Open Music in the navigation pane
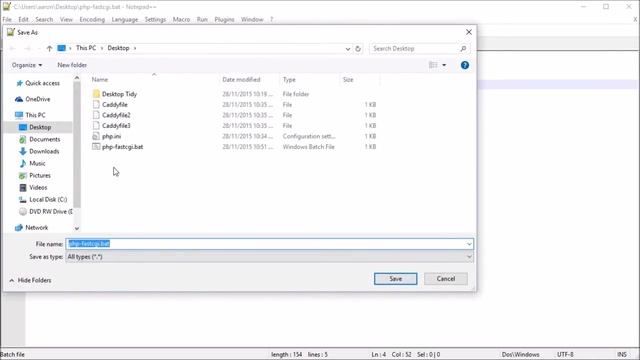 point(33,163)
